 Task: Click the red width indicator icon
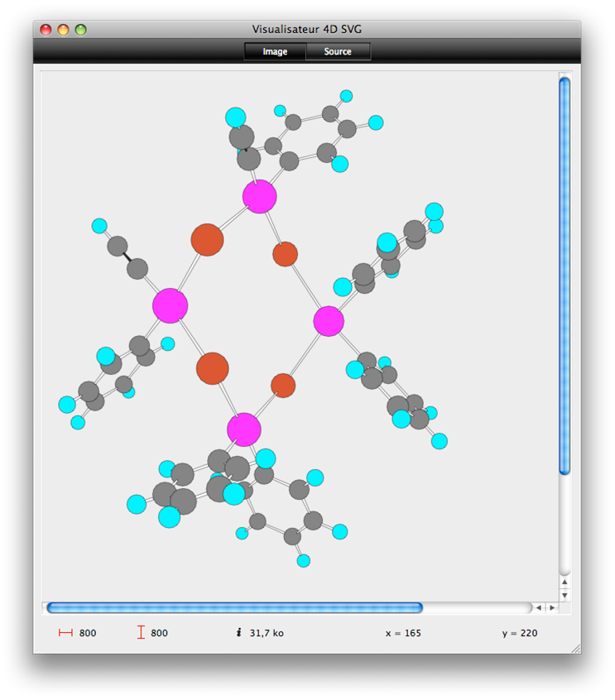click(65, 633)
